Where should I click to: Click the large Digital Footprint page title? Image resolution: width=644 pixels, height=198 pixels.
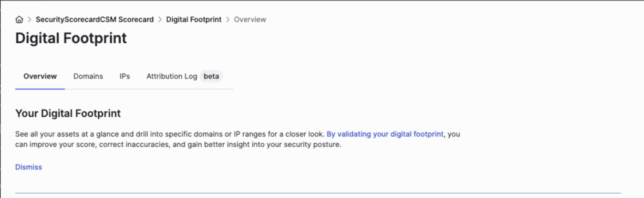tap(71, 38)
